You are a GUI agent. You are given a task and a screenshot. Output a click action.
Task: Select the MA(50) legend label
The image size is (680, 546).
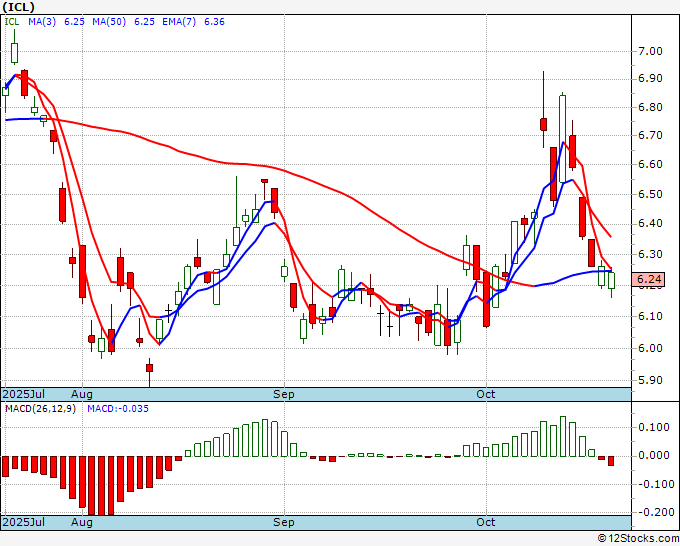[x=109, y=22]
